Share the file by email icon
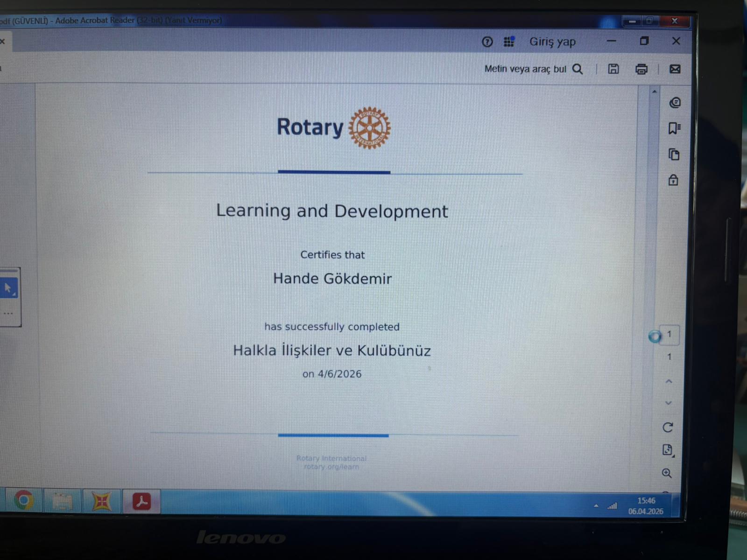Image resolution: width=747 pixels, height=560 pixels. point(675,69)
